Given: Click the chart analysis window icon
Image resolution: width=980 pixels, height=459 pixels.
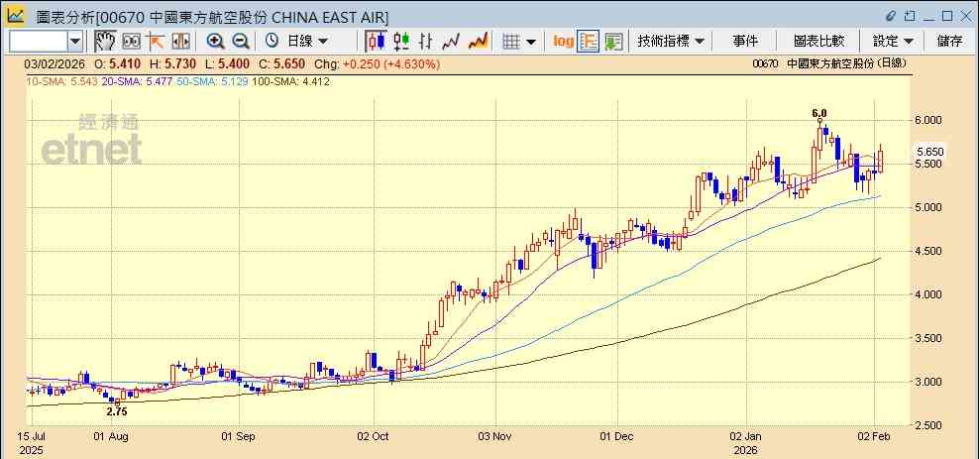Looking at the screenshot, I should [x=16, y=16].
